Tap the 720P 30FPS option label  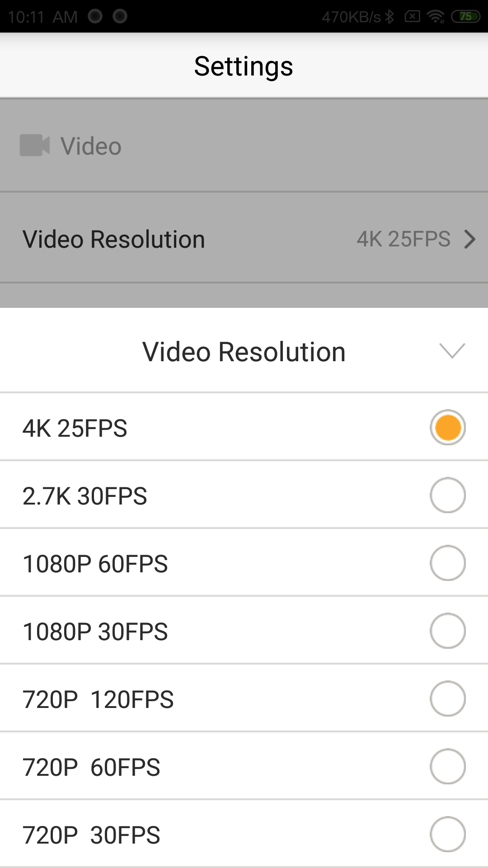pos(91,835)
